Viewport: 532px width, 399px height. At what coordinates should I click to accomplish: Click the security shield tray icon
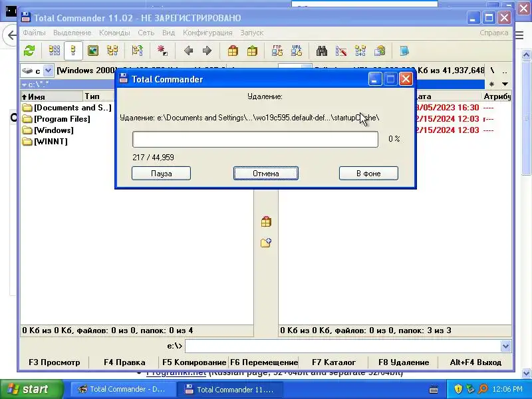[458, 389]
